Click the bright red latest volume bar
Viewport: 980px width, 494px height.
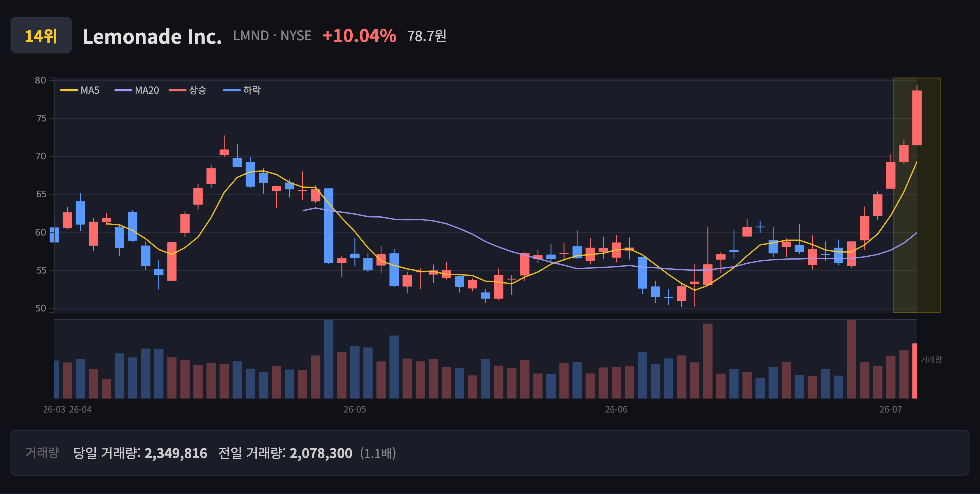[x=915, y=371]
